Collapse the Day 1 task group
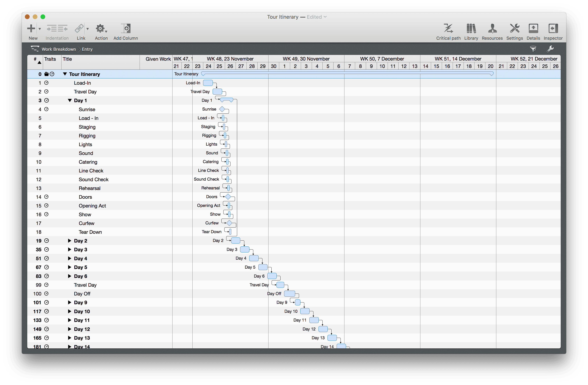 point(70,100)
